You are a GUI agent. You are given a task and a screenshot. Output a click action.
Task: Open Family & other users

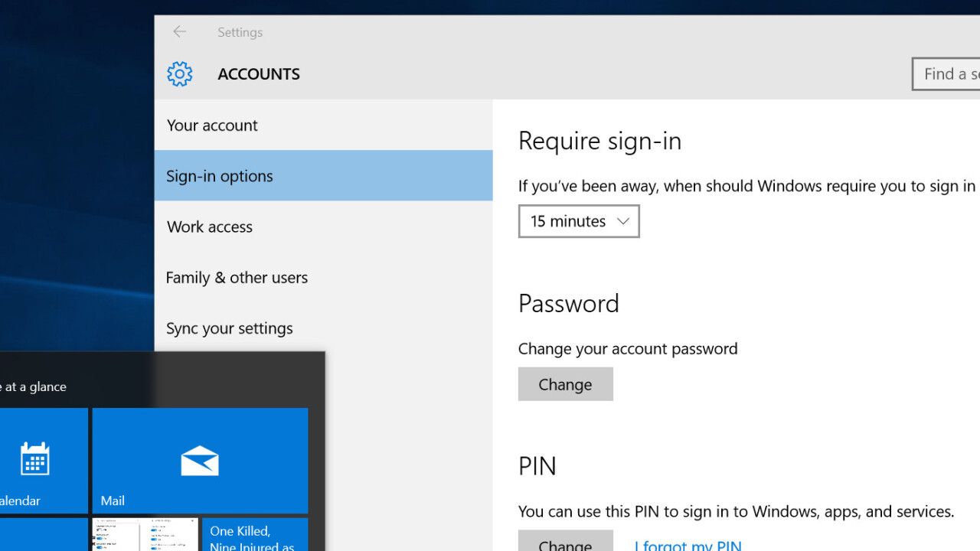click(237, 278)
